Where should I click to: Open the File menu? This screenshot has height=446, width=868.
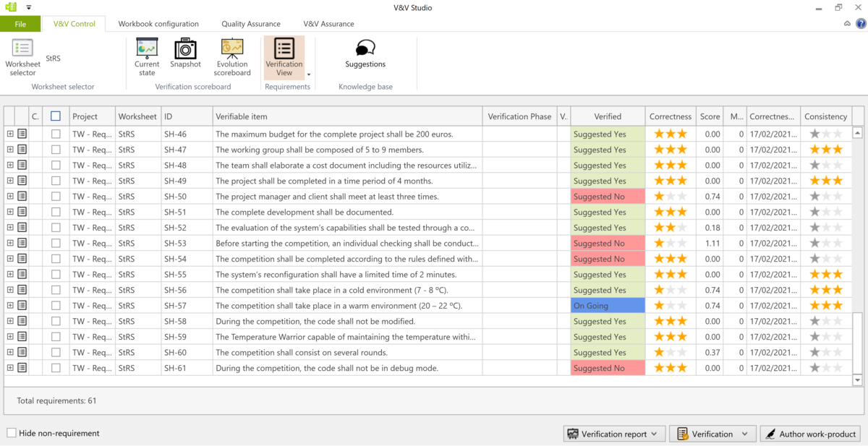20,24
